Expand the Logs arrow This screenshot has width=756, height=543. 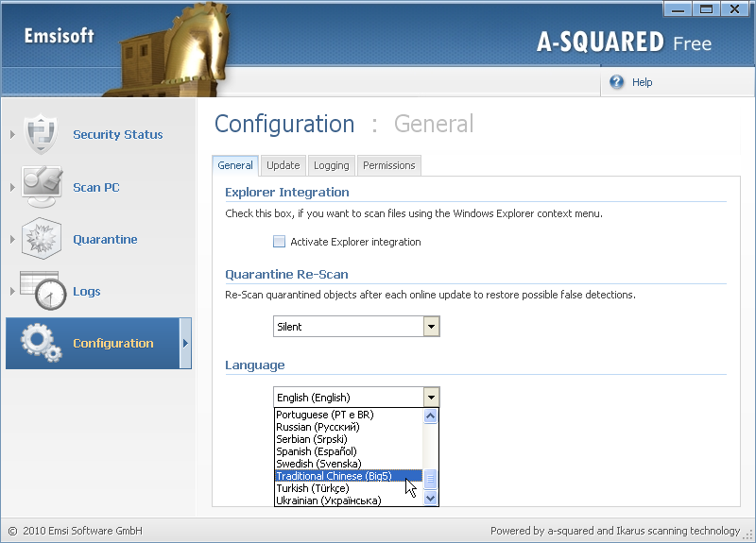pyautogui.click(x=12, y=291)
